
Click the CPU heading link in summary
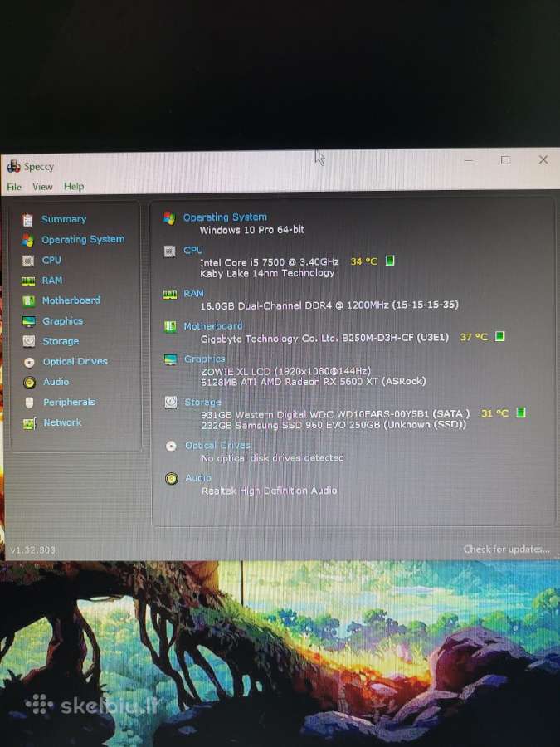(192, 250)
